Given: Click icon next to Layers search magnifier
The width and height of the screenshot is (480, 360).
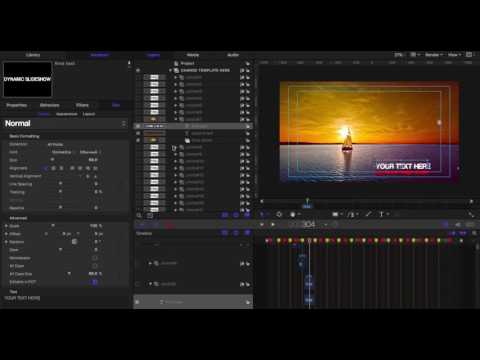Looking at the screenshot, I should coord(150,215).
